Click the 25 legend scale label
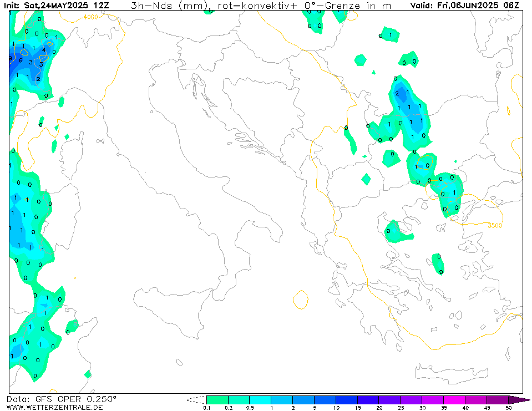532x411 pixels. (401, 408)
